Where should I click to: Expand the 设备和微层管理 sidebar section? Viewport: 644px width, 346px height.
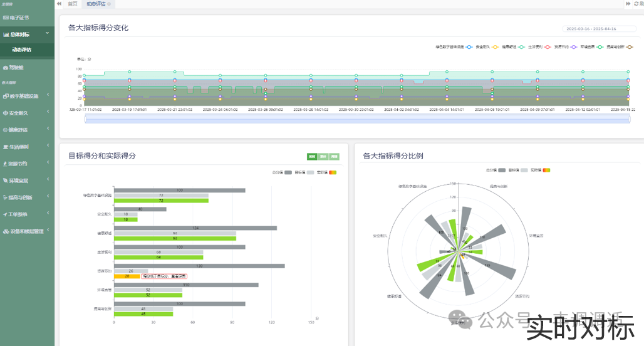pyautogui.click(x=48, y=231)
